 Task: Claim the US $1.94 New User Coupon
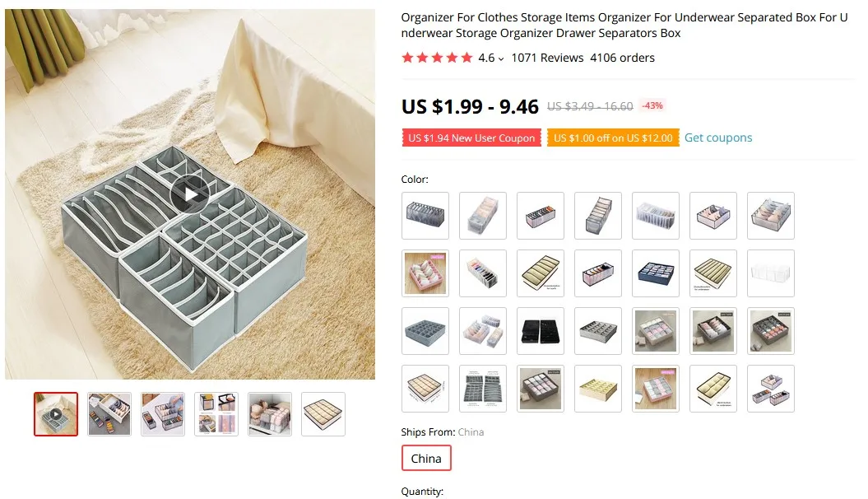pos(471,138)
